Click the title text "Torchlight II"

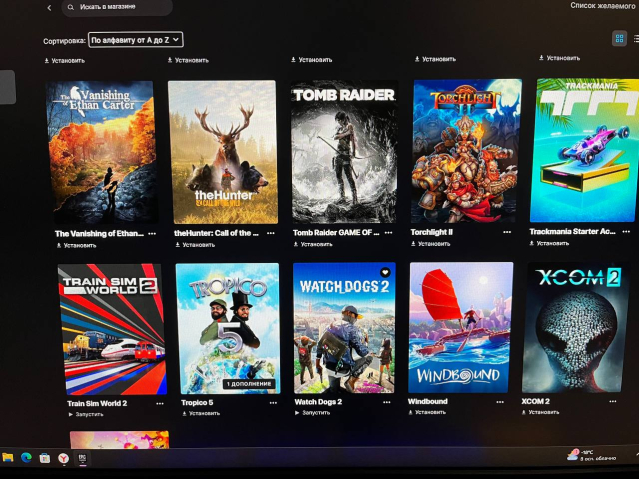[x=432, y=232]
